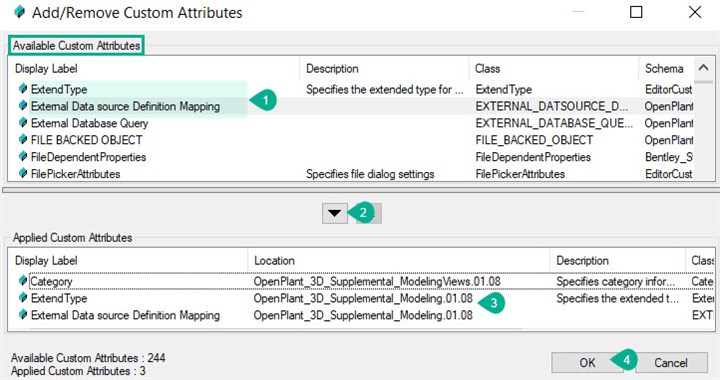Click the Location column header in applied list

(274, 261)
